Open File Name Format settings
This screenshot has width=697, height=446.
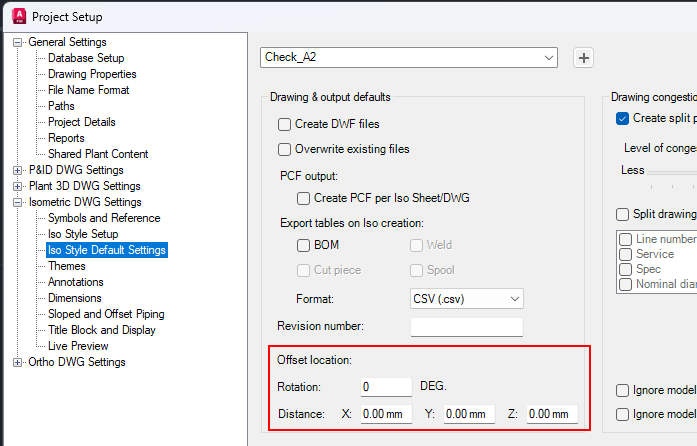coord(88,90)
